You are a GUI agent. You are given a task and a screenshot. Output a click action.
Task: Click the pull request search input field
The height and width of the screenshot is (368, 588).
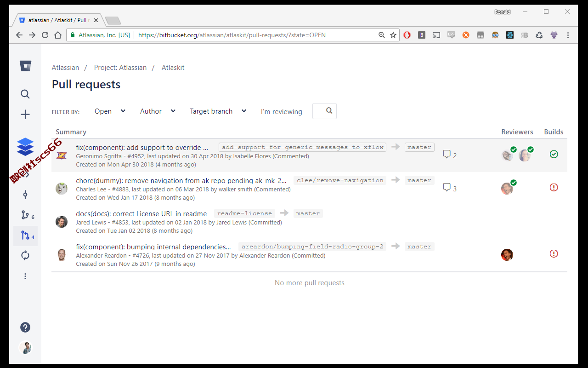(x=324, y=111)
